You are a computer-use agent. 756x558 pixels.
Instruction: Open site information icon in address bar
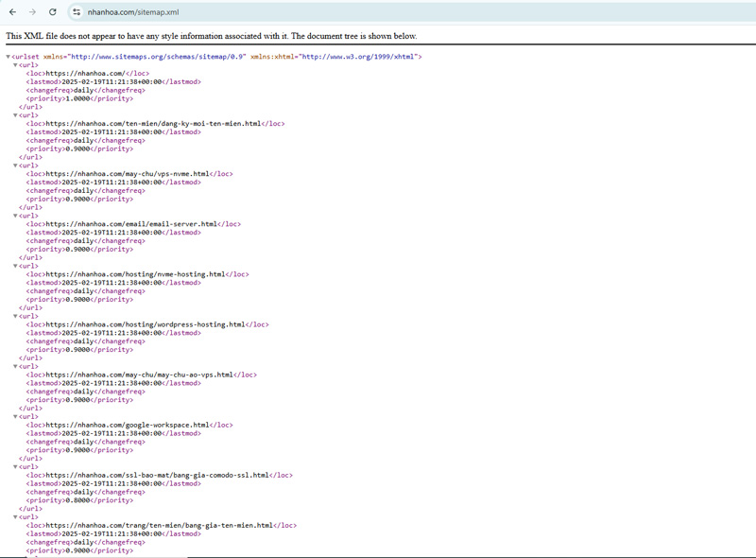coord(77,12)
